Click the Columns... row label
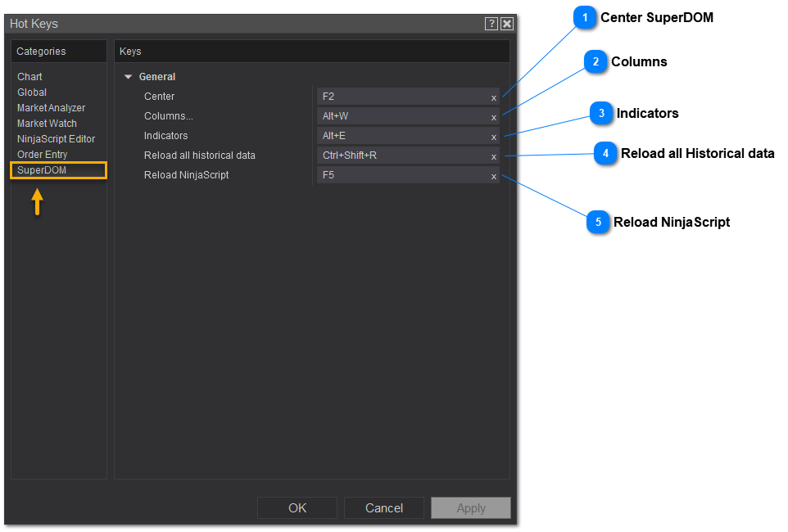The height and width of the screenshot is (532, 788). click(169, 116)
